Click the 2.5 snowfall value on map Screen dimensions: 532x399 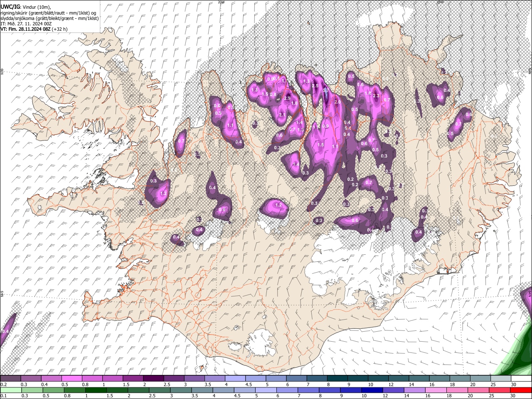[315, 86]
